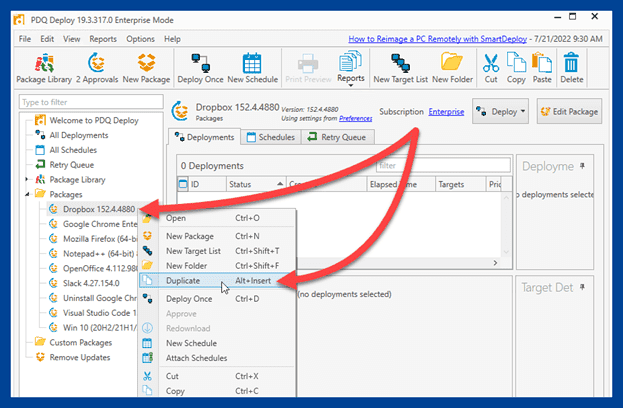
Task: Switch to the Deployments tab
Action: 205,137
